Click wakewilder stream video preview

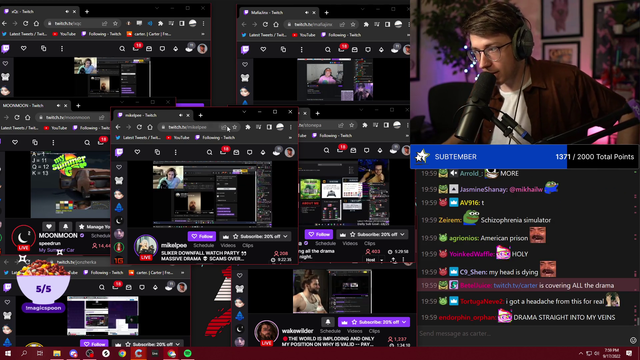click(332, 291)
